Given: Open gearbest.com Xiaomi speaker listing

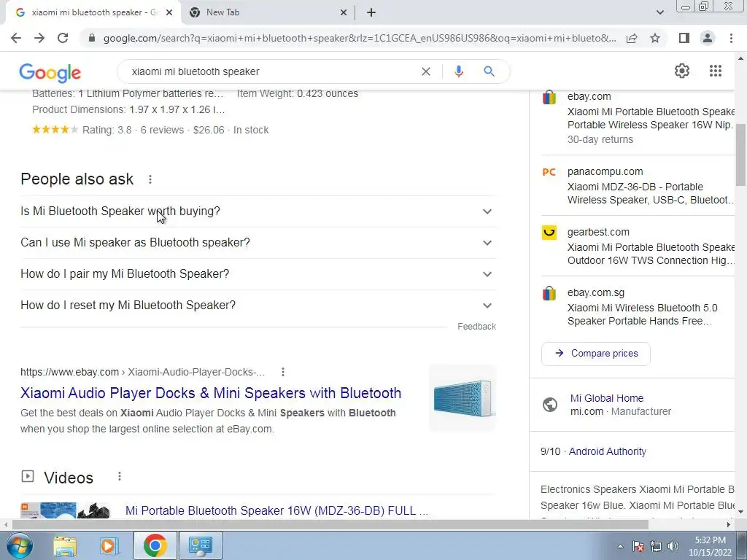Looking at the screenshot, I should pyautogui.click(x=638, y=246).
